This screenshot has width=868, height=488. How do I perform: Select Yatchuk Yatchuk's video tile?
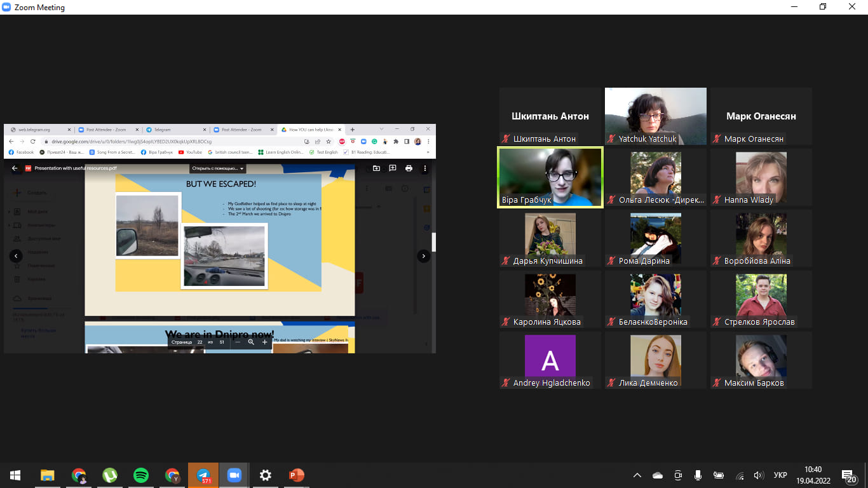(656, 116)
